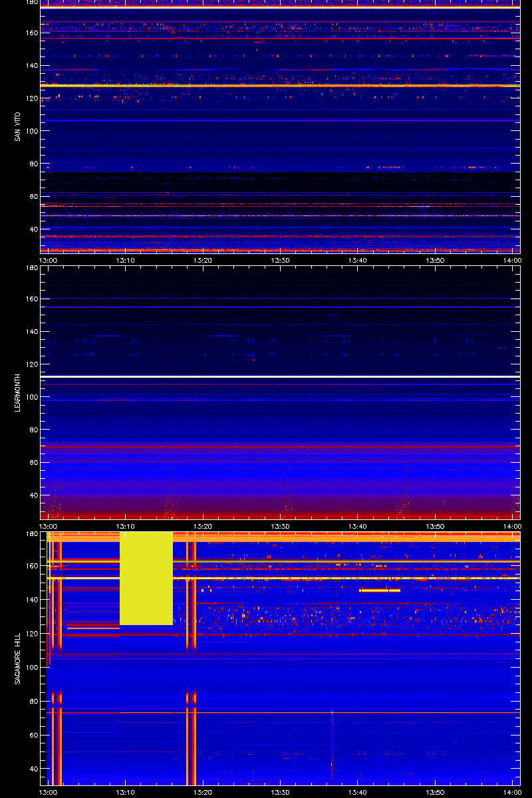Image resolution: width=532 pixels, height=798 pixels.
Task: Pick the 13:50 tick under Learmonth panel
Action: pos(435,527)
